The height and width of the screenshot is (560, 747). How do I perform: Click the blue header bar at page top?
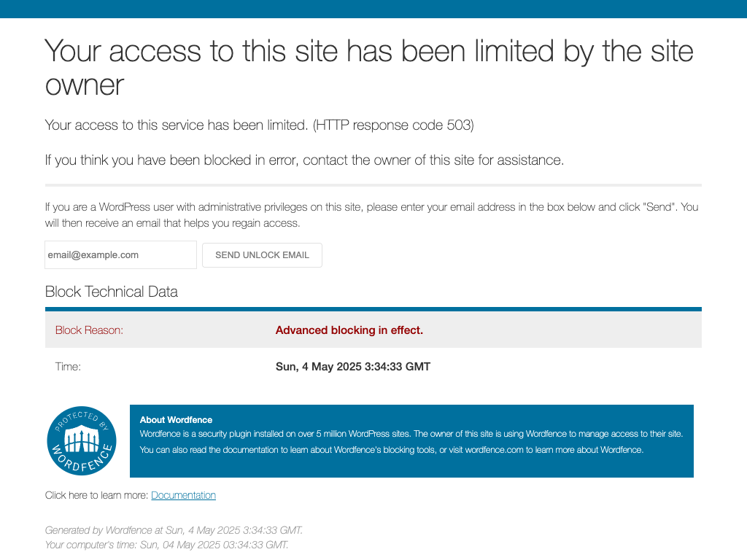pos(373,9)
